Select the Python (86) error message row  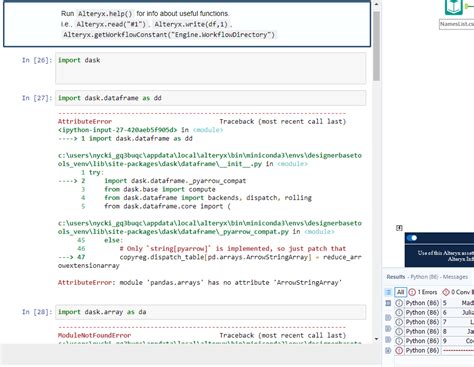pyautogui.click(x=434, y=351)
